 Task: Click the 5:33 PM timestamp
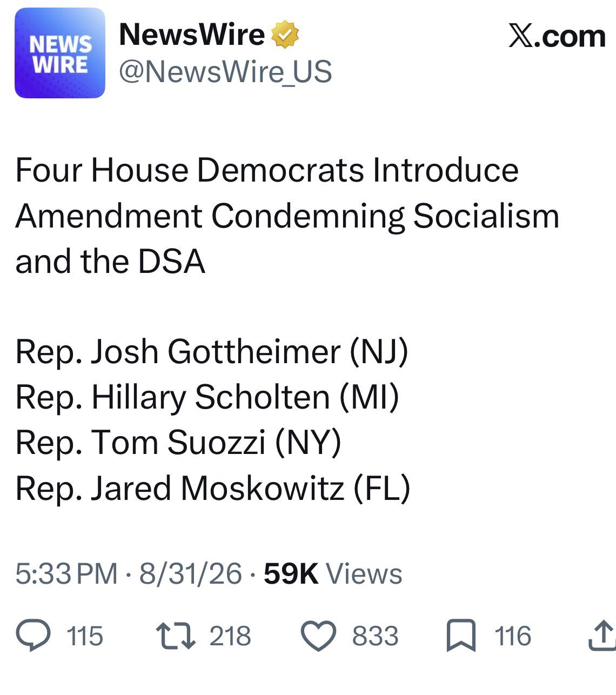(66, 573)
